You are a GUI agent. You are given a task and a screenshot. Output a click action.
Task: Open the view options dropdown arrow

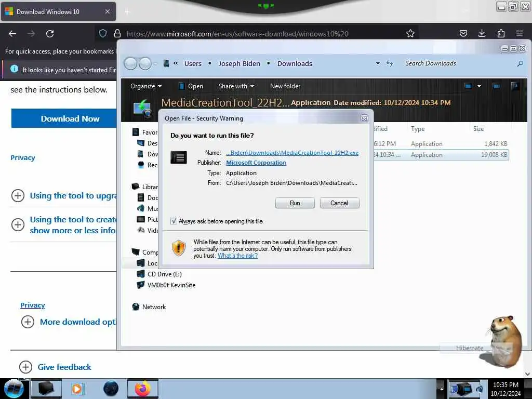479,86
